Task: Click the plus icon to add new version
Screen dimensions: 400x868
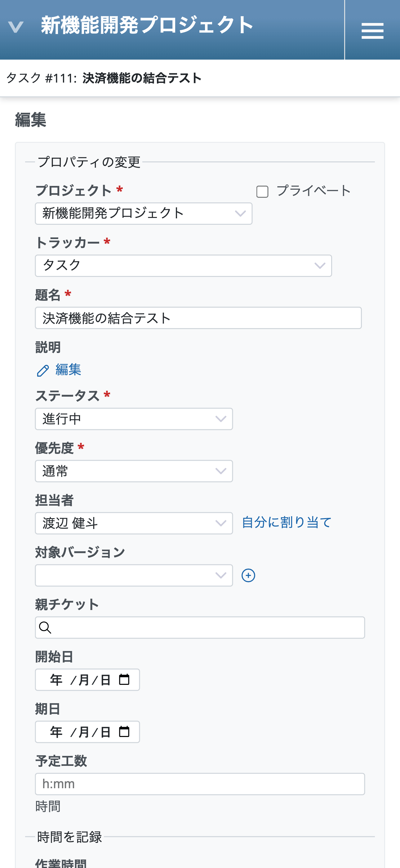Action: tap(248, 576)
